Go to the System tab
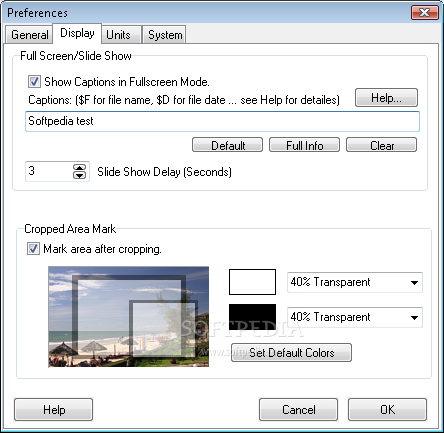Image resolution: width=444 pixels, height=433 pixels. (165, 35)
